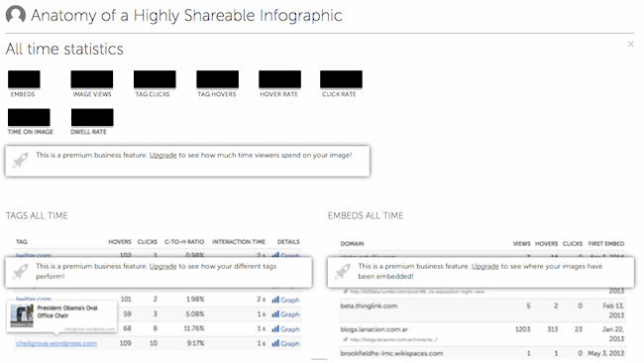
Task: Select the blogs.lanacion.com.ar domain row
Action: tap(483, 334)
